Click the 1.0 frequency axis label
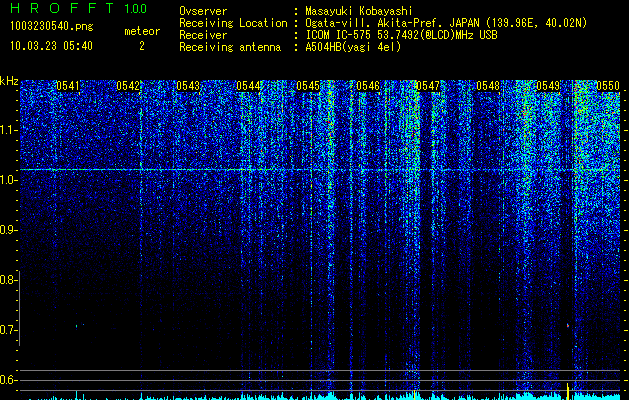This screenshot has width=629, height=400. pos(8,180)
